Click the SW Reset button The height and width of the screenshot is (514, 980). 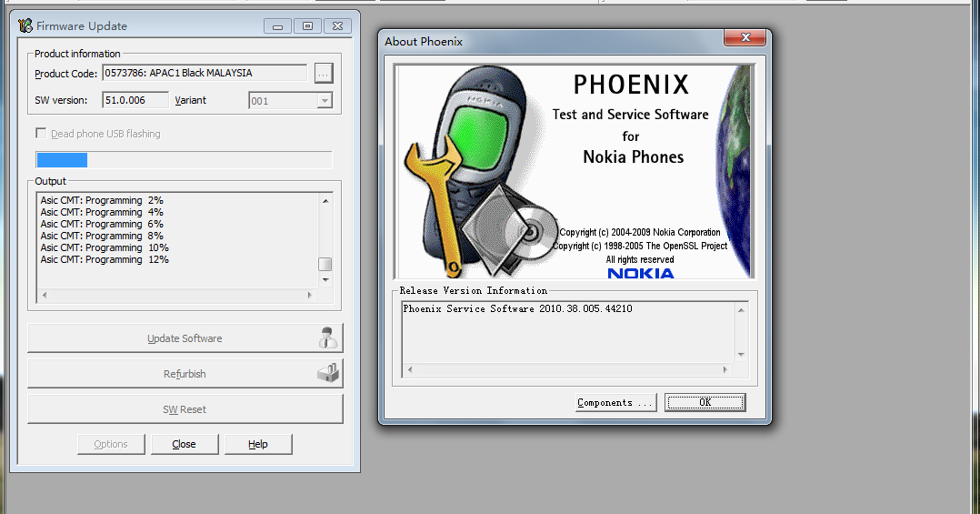185,409
